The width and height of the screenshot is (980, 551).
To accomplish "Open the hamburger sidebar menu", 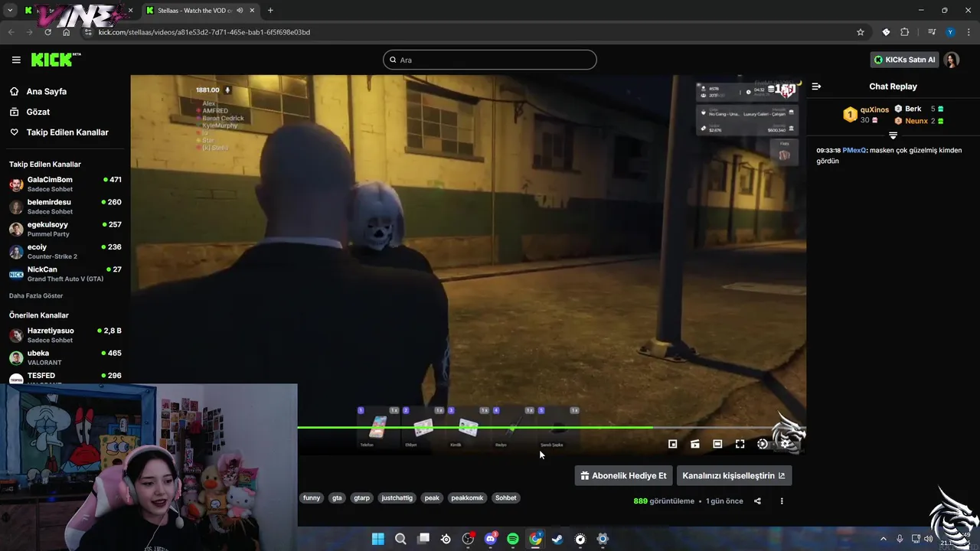I will click(16, 60).
